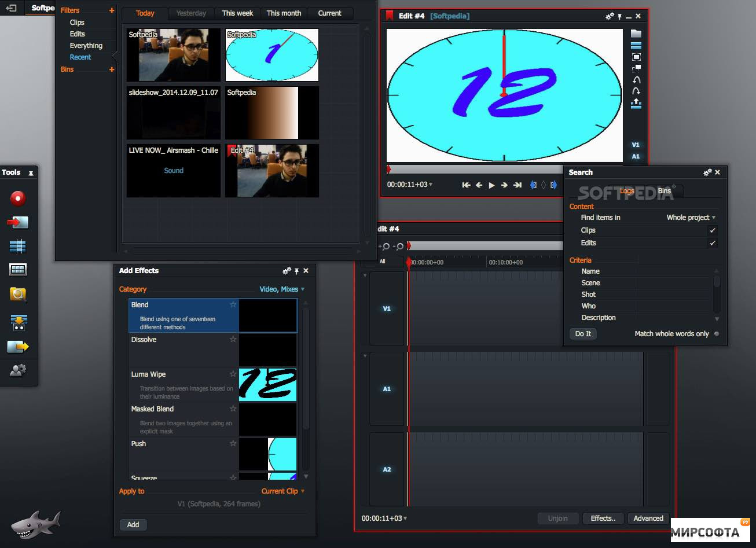The width and height of the screenshot is (756, 548).
Task: Click the Add button in Add Effects
Action: [133, 525]
